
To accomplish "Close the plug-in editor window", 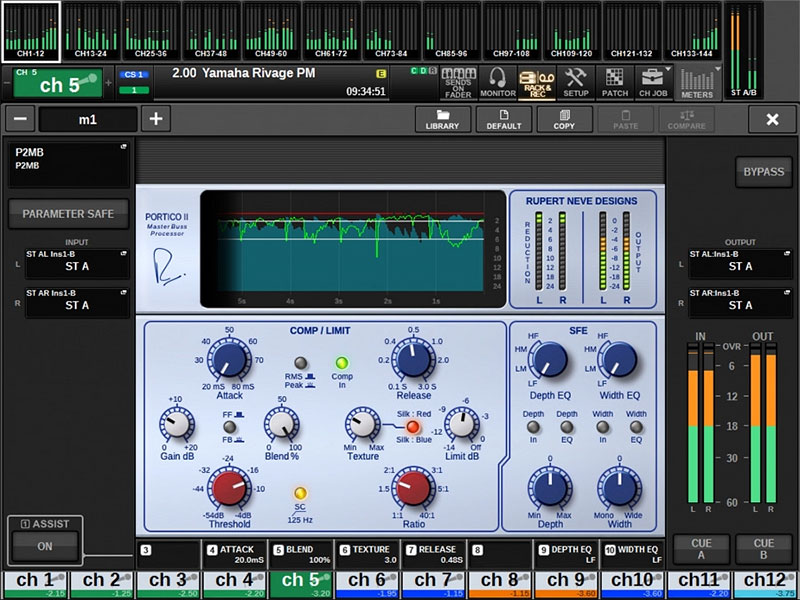I will tap(772, 119).
